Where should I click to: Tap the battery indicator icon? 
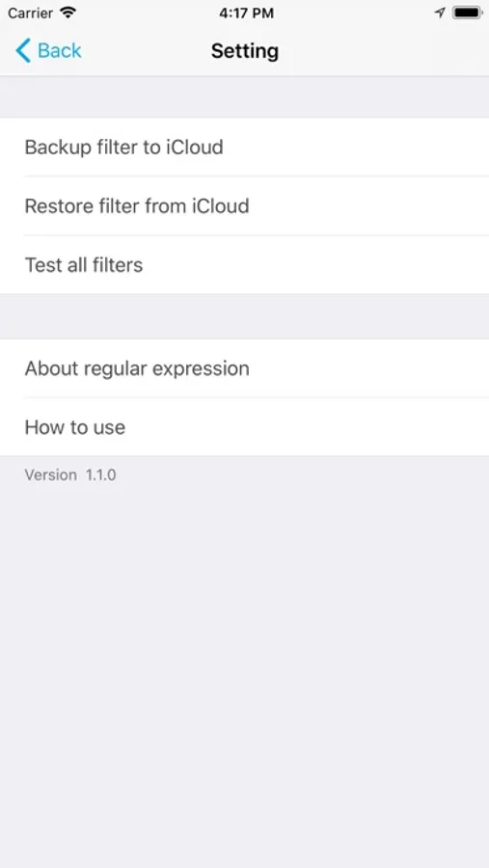468,13
